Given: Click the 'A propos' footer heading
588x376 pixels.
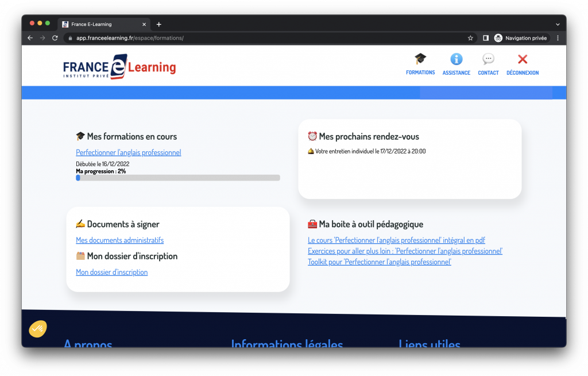Looking at the screenshot, I should click(x=88, y=343).
